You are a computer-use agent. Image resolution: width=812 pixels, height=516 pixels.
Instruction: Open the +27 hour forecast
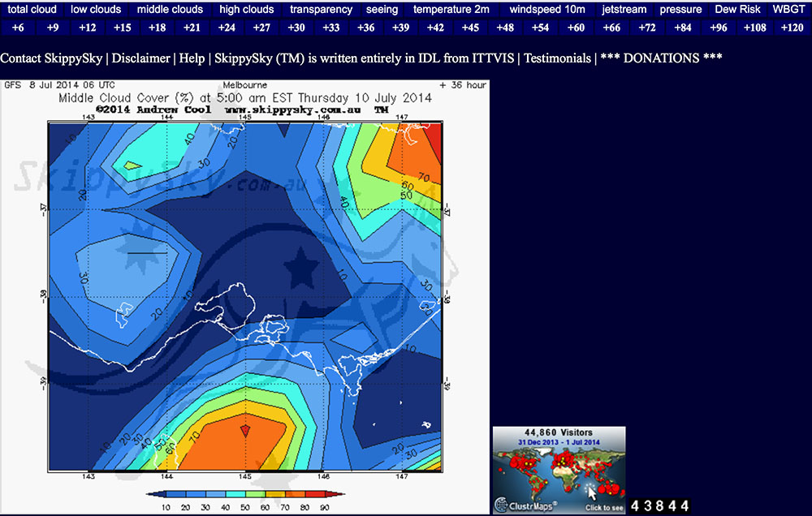(261, 28)
